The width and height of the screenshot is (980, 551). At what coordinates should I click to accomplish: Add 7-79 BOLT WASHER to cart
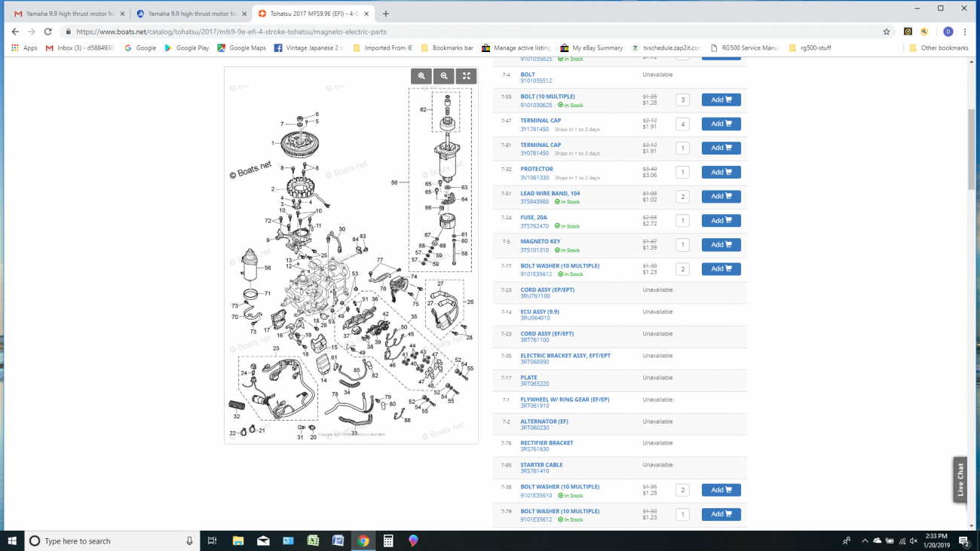(721, 514)
